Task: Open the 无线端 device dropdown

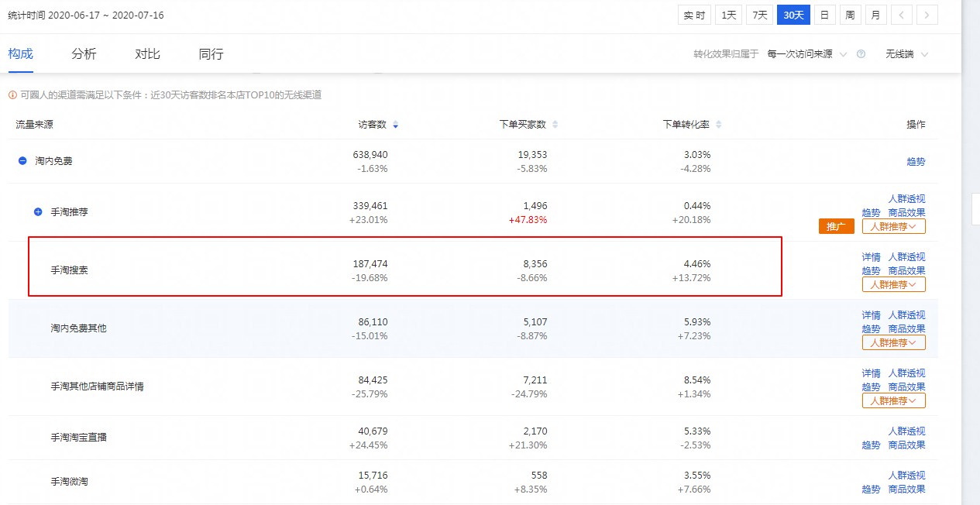Action: coord(907,54)
